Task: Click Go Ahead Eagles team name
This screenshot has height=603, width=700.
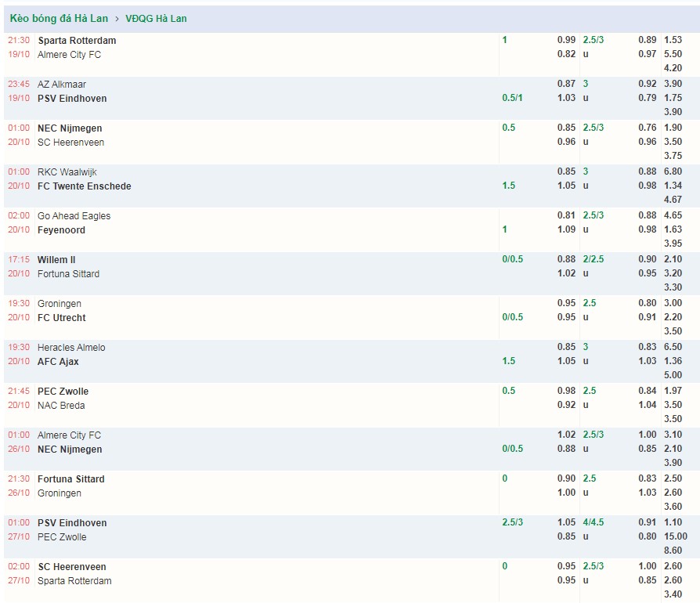Action: coord(74,215)
